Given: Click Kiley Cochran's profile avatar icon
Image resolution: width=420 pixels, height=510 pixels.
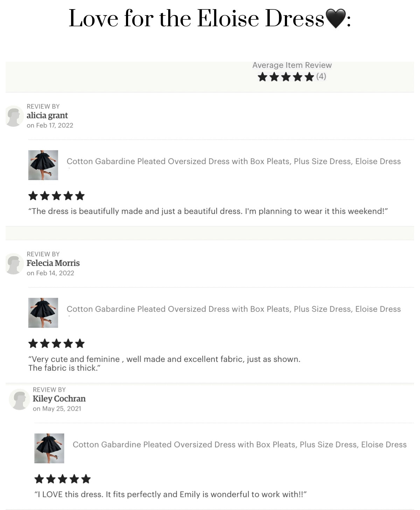Looking at the screenshot, I should coord(20,399).
